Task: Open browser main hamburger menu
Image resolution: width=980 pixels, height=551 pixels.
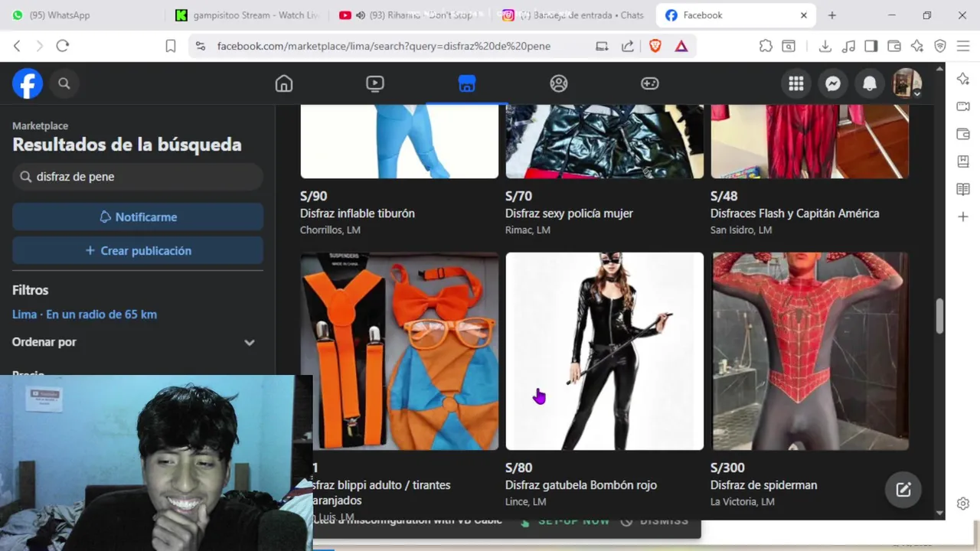Action: 963,46
